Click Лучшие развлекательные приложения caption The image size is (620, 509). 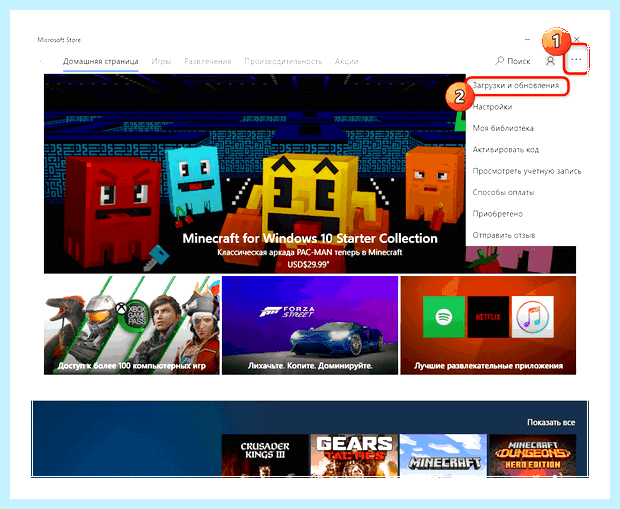pyautogui.click(x=488, y=366)
